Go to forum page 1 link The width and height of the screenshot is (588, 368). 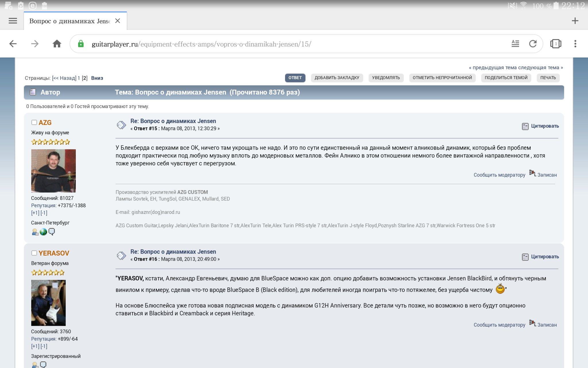pyautogui.click(x=79, y=78)
